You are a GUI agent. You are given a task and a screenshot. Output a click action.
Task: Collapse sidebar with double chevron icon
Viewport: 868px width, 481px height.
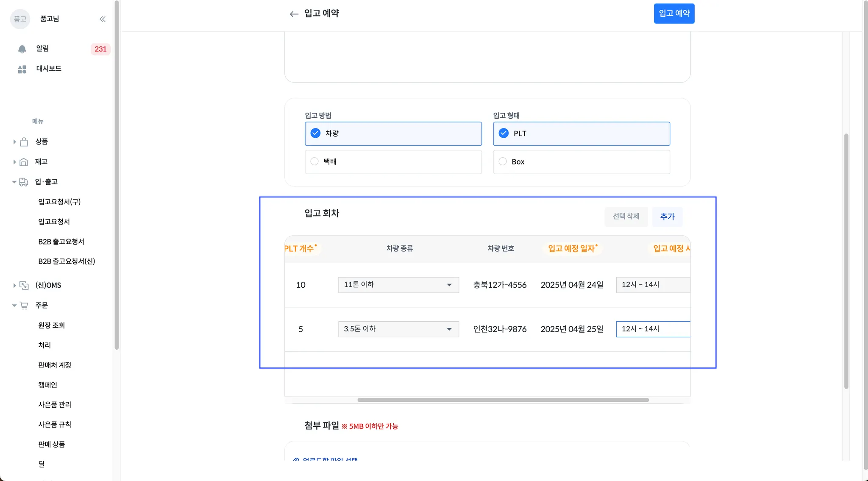tap(103, 19)
